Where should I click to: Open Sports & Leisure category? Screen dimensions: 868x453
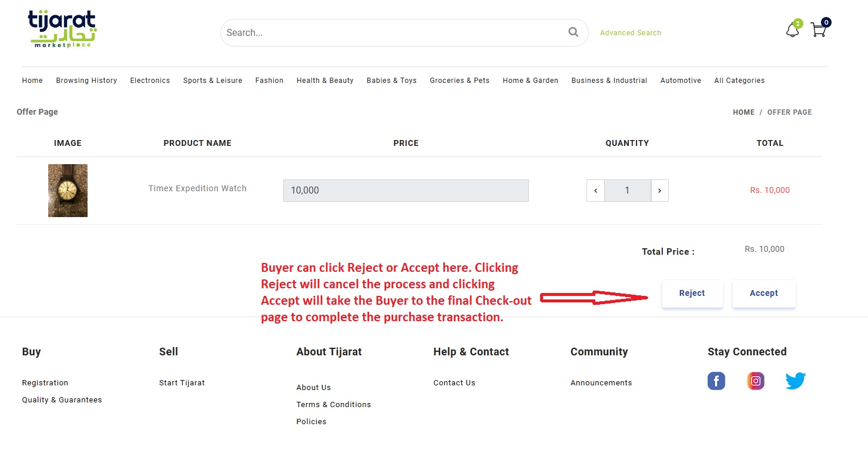pos(213,81)
